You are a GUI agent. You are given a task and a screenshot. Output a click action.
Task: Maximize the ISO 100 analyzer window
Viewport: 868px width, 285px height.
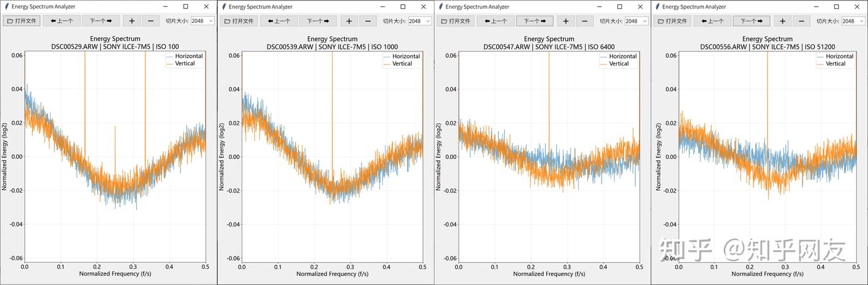(186, 7)
